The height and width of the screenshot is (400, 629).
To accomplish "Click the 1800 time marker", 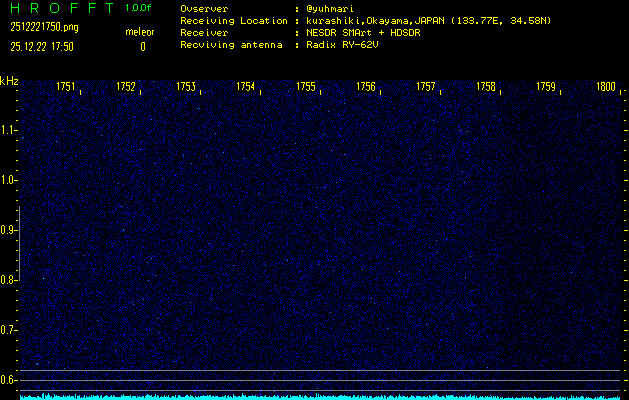I will point(605,87).
